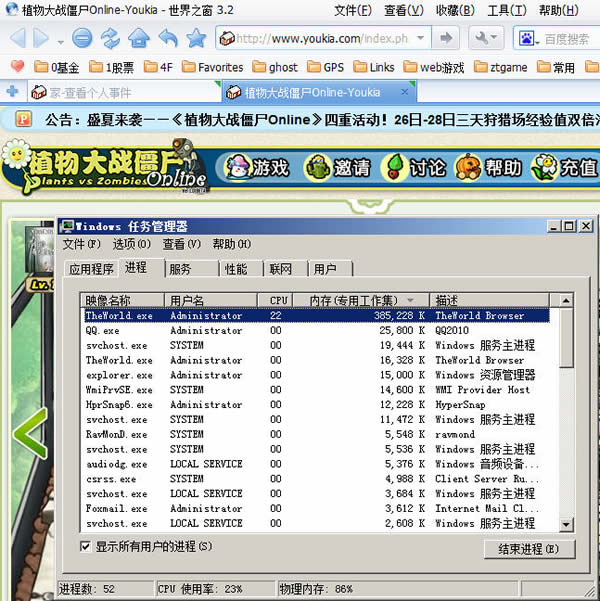Image resolution: width=600 pixels, height=601 pixels.
Task: Click the browser Forward arrow
Action: tap(40, 38)
